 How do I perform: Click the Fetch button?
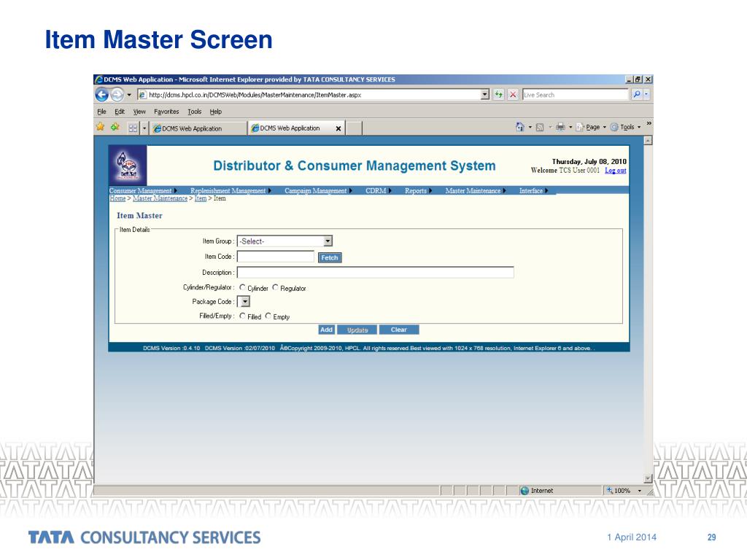330,257
